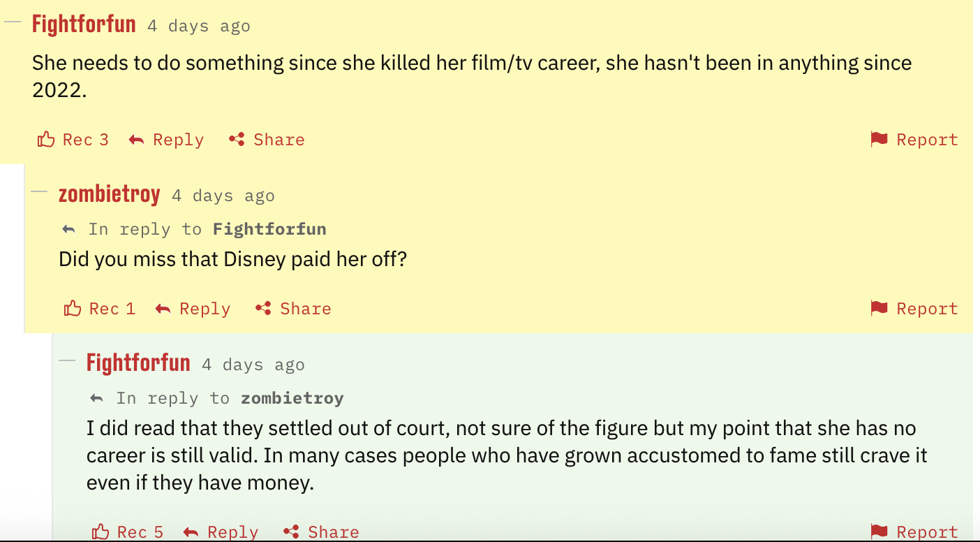
Task: Click share icon under first Fightforfun comment
Action: (x=237, y=140)
